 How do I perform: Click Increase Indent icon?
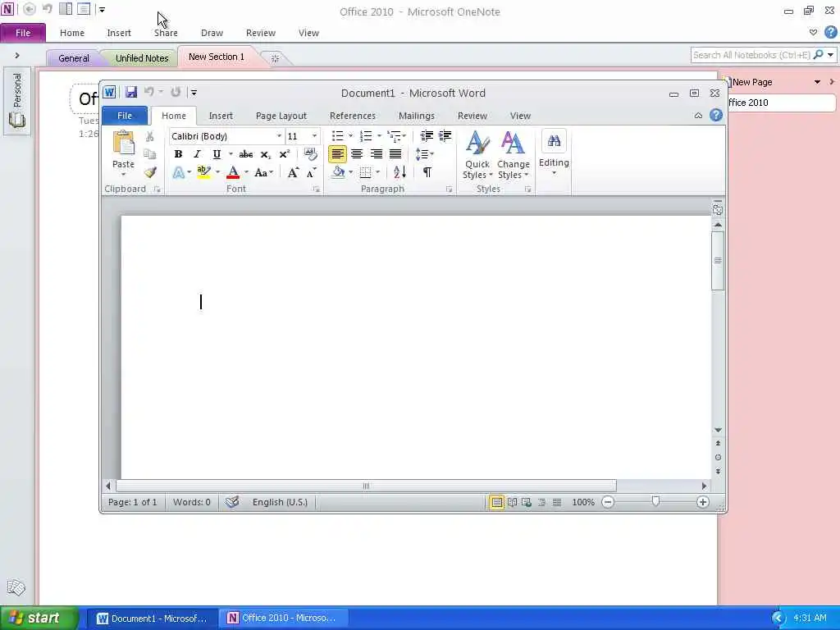point(445,136)
